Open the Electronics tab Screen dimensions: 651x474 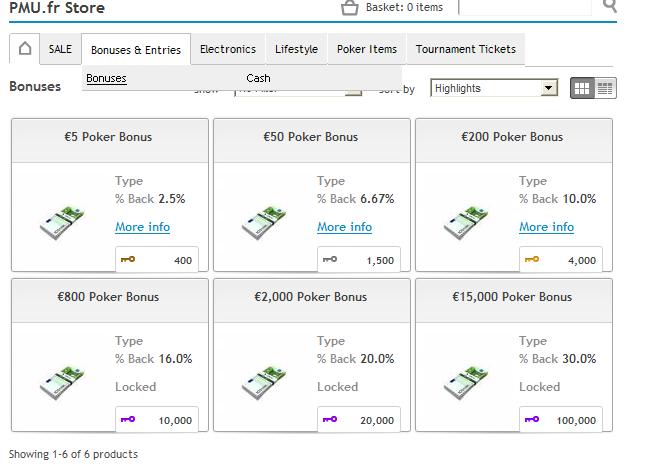[x=228, y=49]
